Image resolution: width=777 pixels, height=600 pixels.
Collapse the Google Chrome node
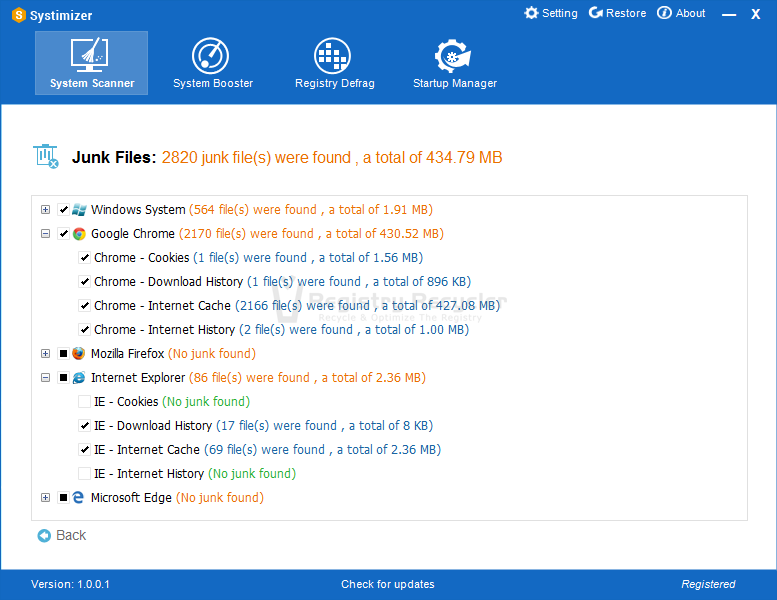[46, 233]
